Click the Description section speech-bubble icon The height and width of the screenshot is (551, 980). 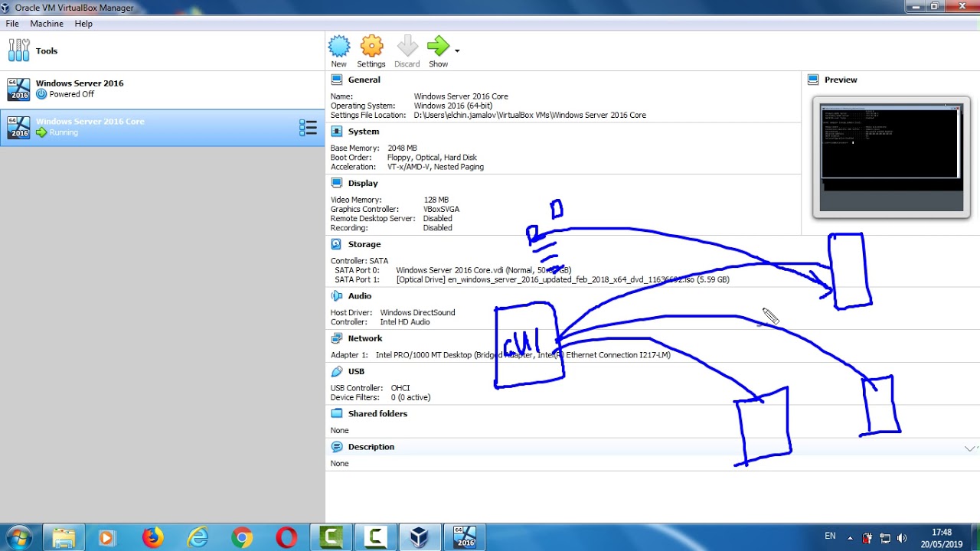336,447
